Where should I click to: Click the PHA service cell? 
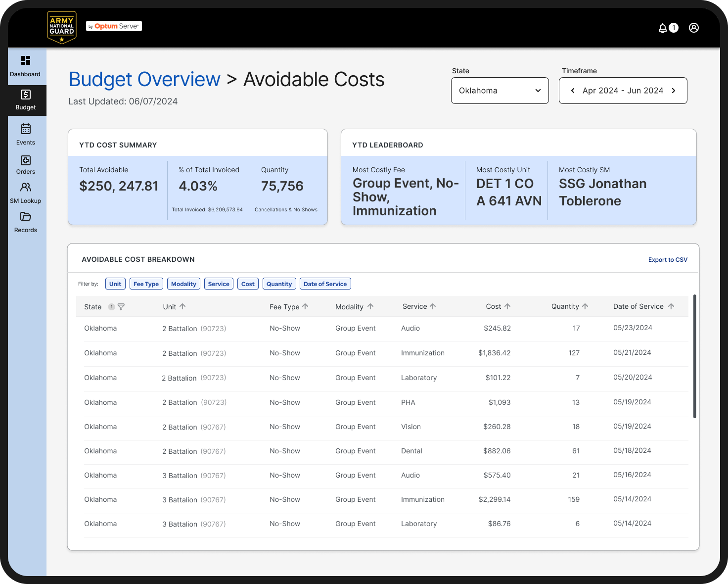click(408, 402)
